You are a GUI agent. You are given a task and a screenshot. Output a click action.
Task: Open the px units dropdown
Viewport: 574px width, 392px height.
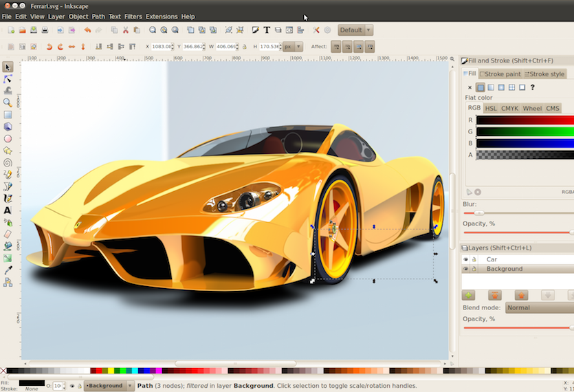click(292, 47)
